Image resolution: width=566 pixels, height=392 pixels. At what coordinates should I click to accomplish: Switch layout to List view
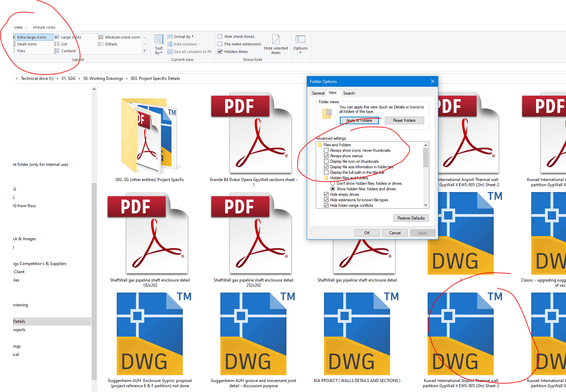point(61,44)
